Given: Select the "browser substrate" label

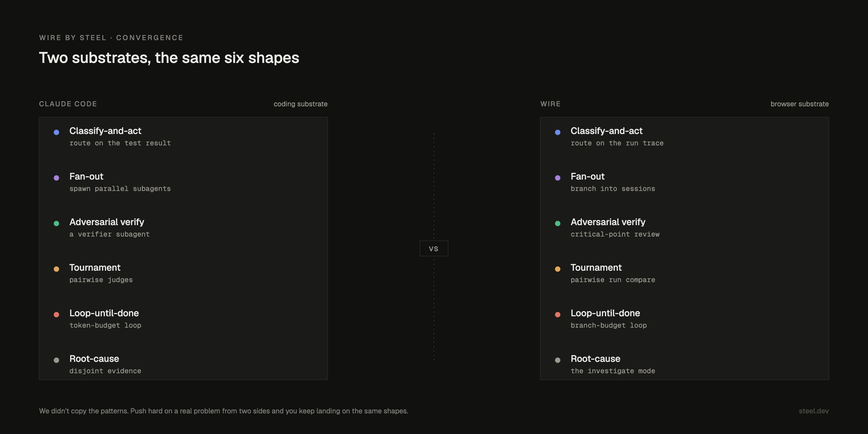Looking at the screenshot, I should (800, 104).
